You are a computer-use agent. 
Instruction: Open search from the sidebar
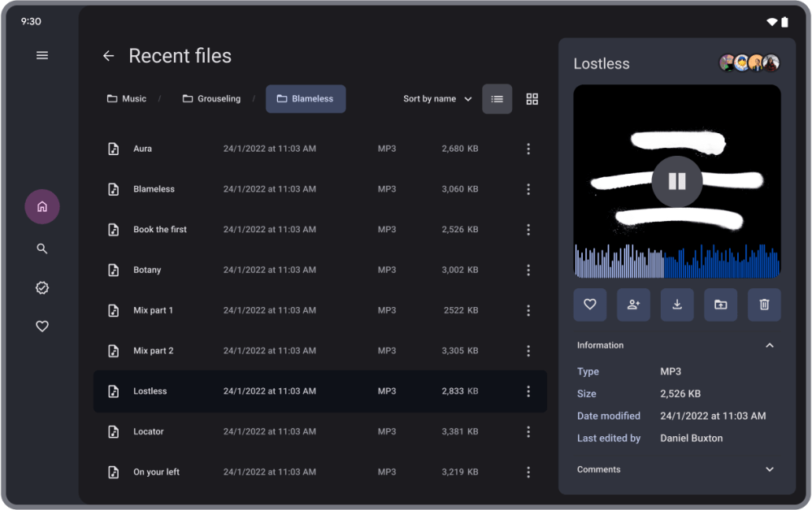(42, 249)
